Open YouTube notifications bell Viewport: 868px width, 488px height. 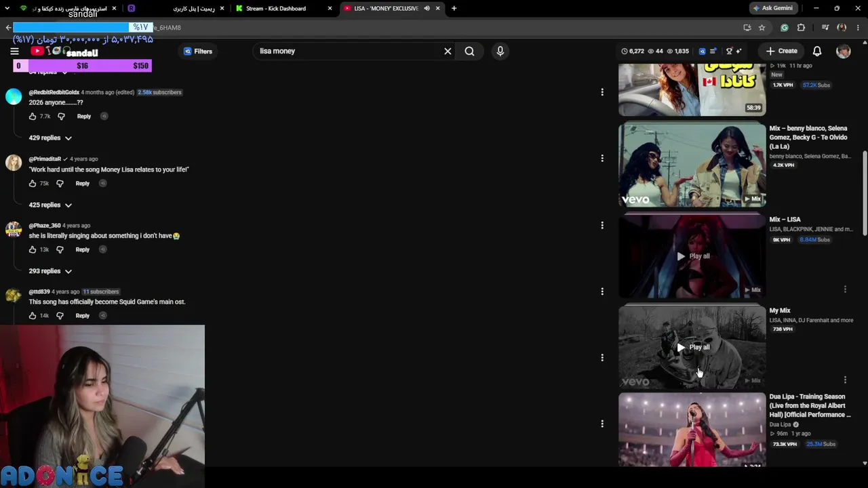(817, 51)
